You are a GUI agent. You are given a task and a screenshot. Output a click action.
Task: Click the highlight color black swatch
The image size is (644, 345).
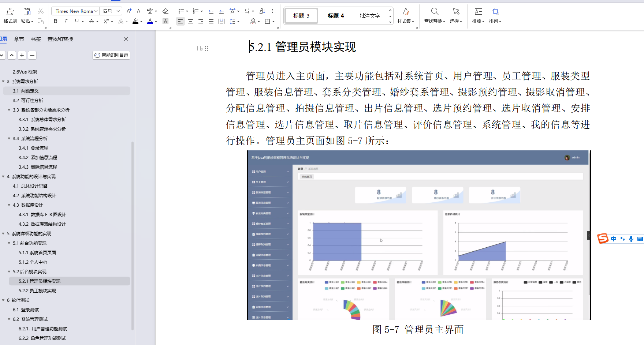135,22
